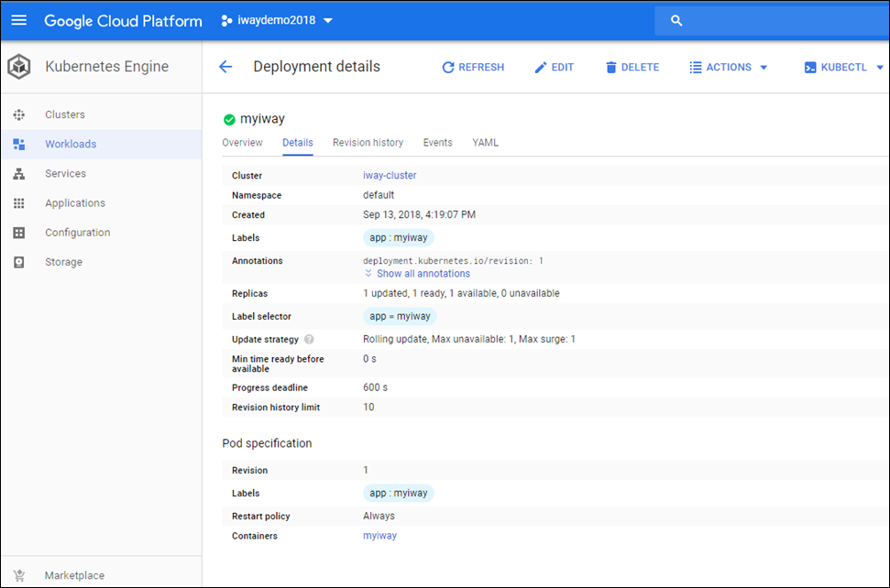Click the Pod specification heading
The width and height of the screenshot is (890, 588).
tap(267, 443)
